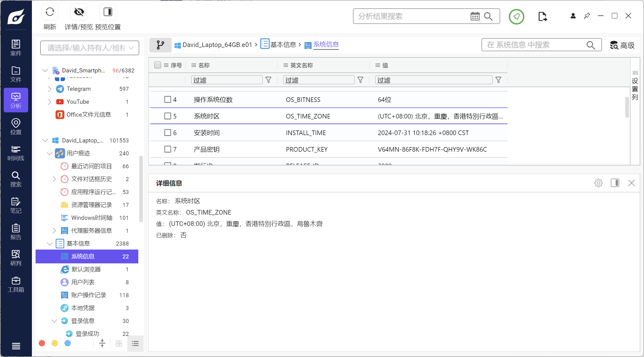Click the export document icon
644x357 pixels.
pyautogui.click(x=542, y=17)
